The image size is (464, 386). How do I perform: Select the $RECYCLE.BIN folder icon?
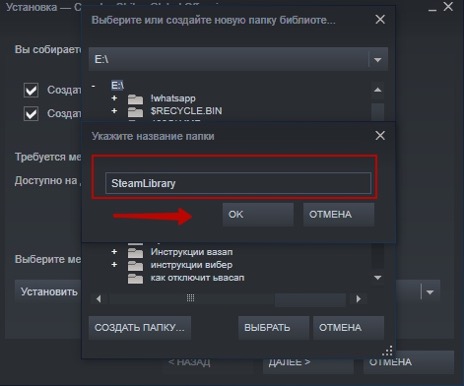coord(135,111)
